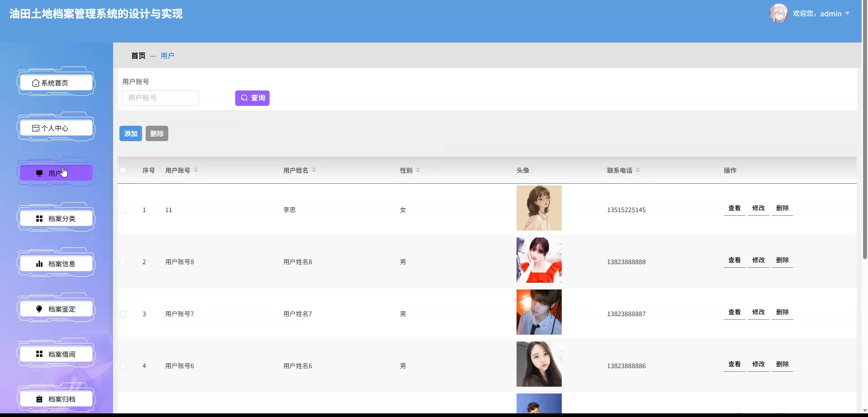Click the 欢迎您，admin text
The height and width of the screenshot is (417, 868).
click(x=817, y=14)
